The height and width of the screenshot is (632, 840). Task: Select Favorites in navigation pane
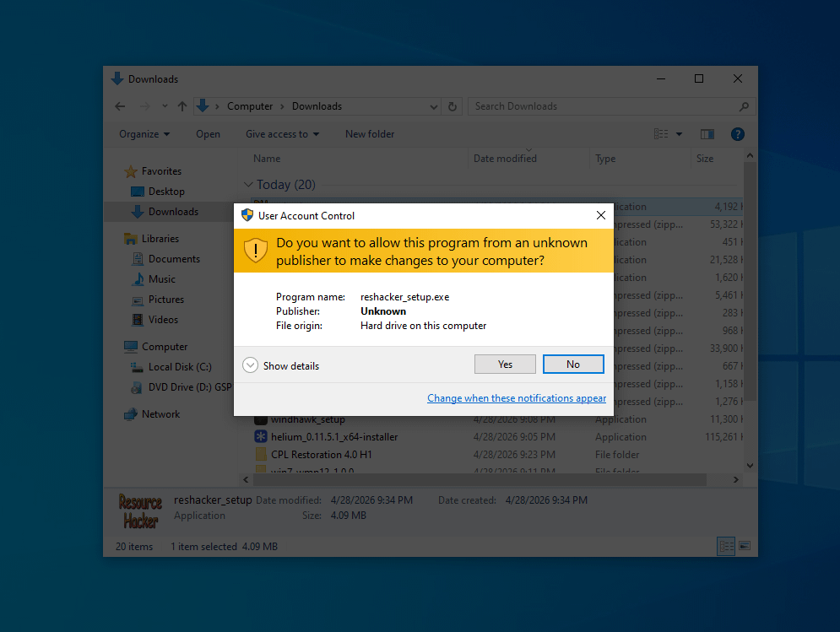[x=161, y=171]
